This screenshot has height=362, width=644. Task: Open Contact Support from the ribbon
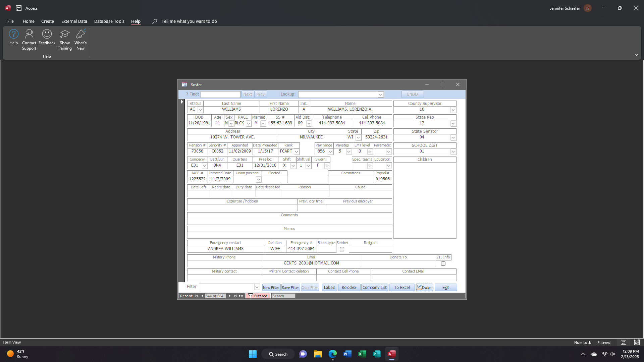pos(29,34)
